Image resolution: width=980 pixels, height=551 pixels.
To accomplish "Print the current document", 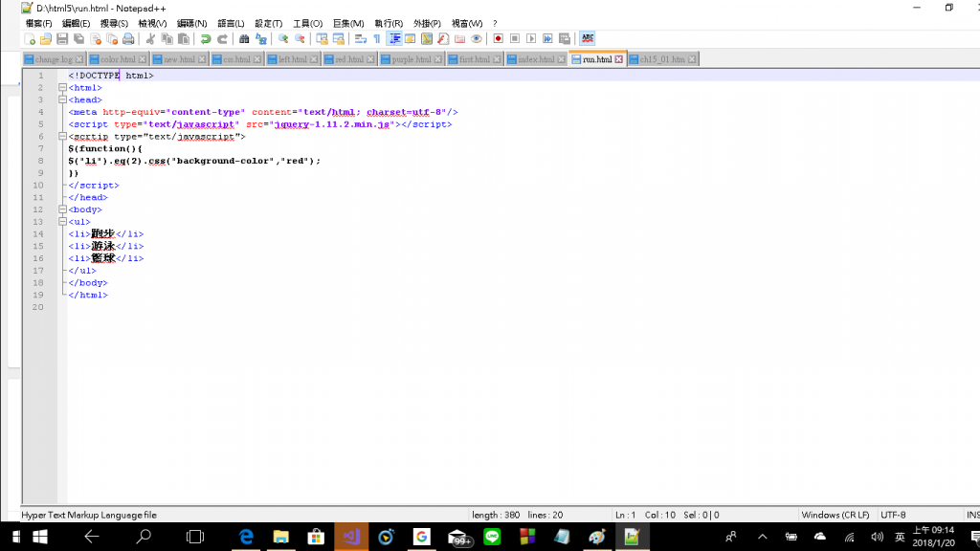I will click(128, 38).
